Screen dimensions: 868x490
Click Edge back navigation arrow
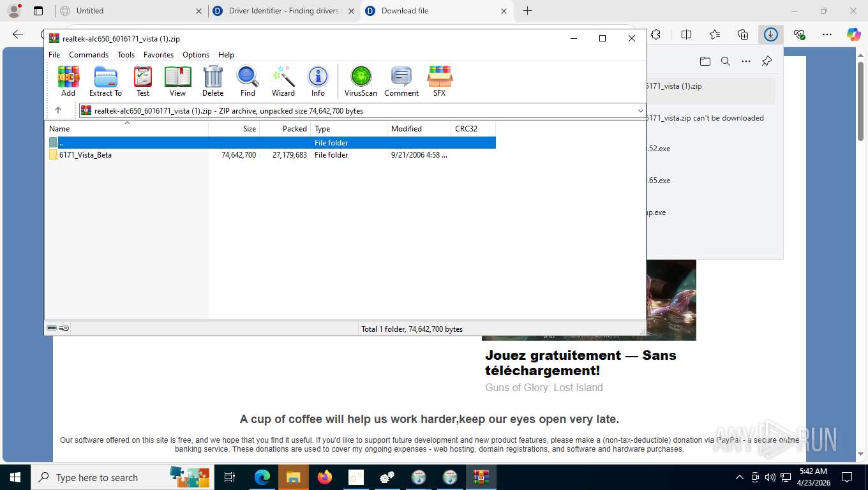18,34
